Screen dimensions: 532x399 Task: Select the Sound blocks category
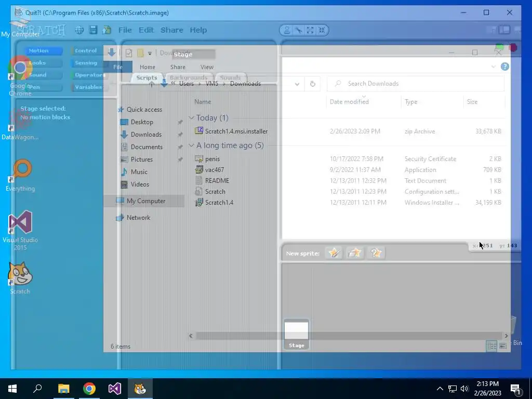(x=44, y=75)
